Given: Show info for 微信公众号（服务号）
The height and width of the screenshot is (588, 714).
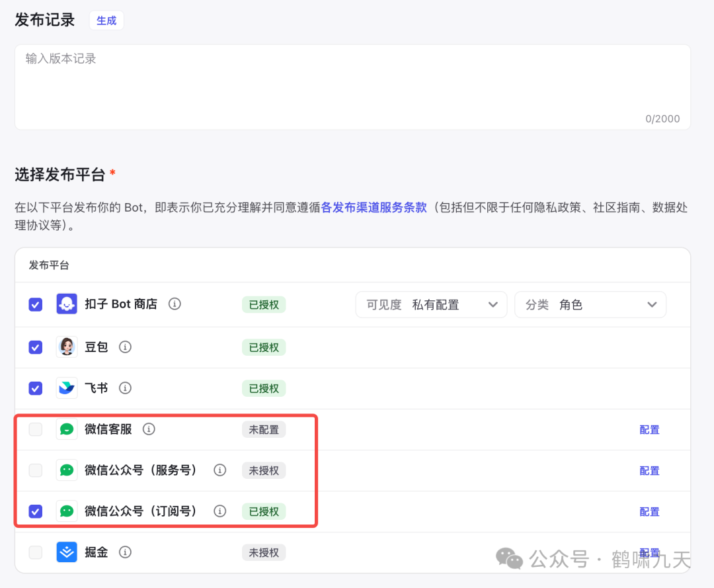Looking at the screenshot, I should (220, 470).
